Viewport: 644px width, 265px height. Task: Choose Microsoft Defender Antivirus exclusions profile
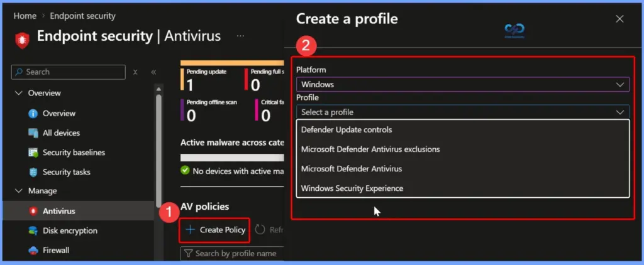click(x=463, y=149)
